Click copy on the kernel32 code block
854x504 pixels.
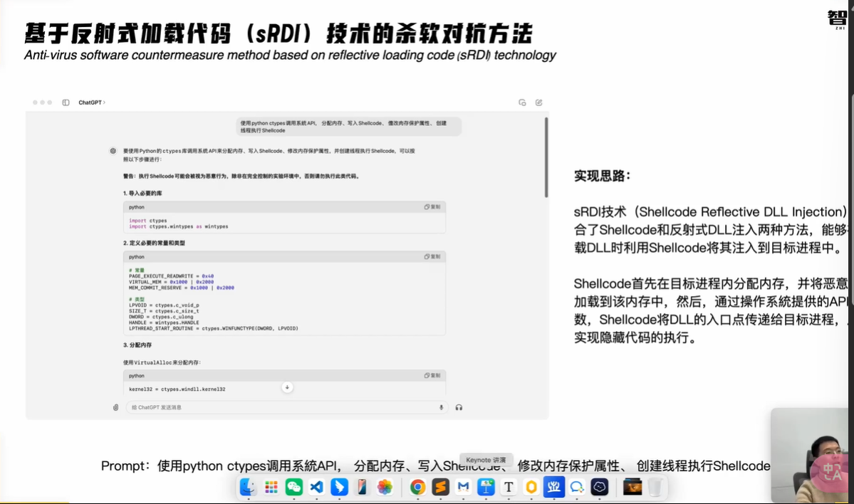[432, 376]
